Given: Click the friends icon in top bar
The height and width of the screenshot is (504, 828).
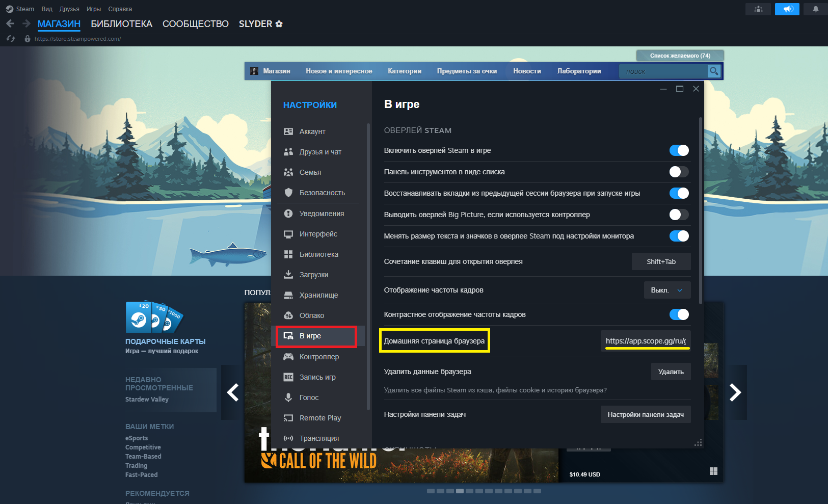Looking at the screenshot, I should tap(758, 9).
